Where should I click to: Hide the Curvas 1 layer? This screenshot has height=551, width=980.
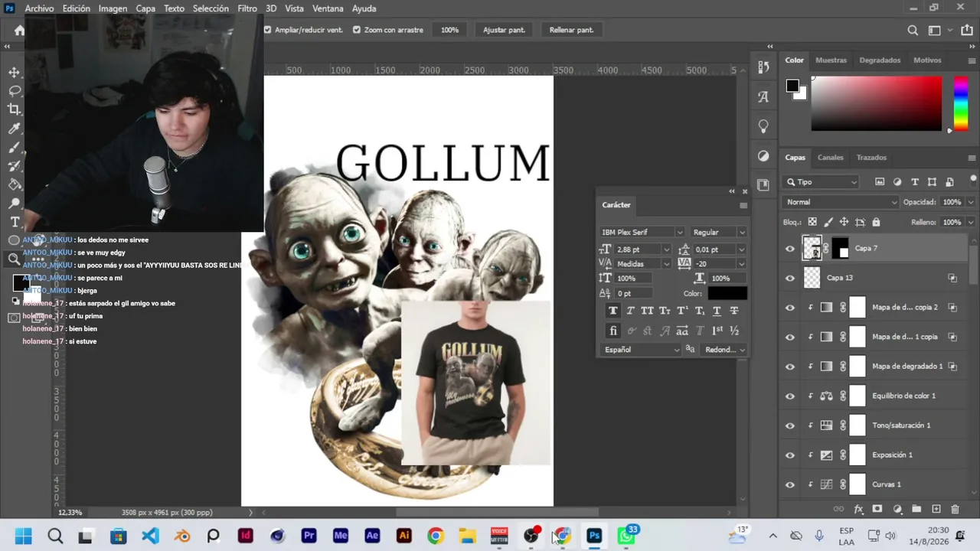790,484
